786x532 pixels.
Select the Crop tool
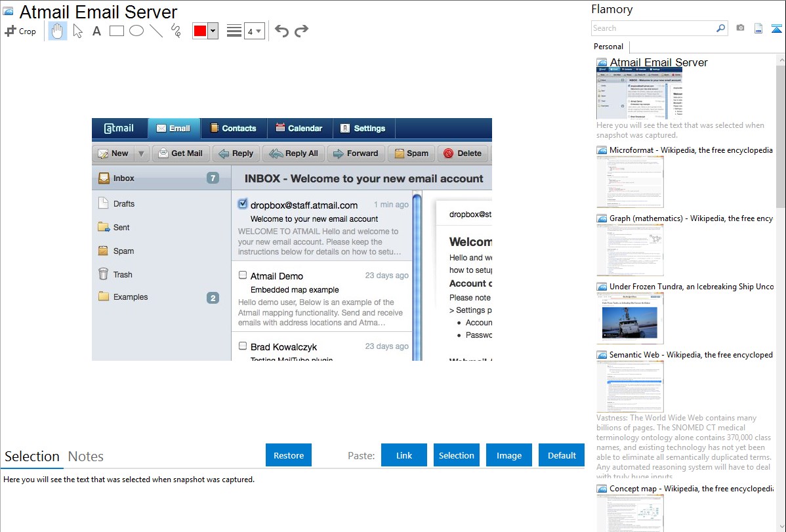(20, 31)
